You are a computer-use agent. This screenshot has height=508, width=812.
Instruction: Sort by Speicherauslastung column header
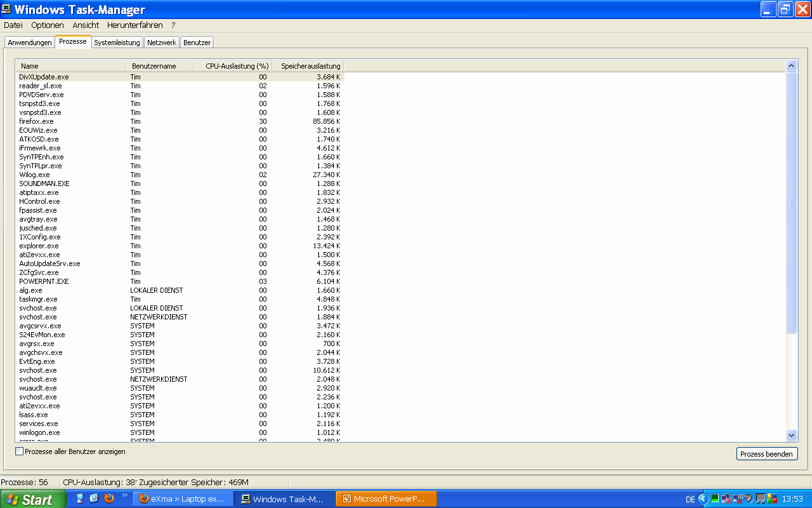tap(308, 66)
